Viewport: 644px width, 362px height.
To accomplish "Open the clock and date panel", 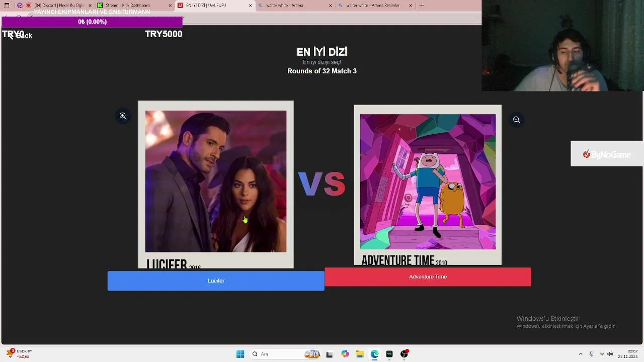I will (629, 354).
